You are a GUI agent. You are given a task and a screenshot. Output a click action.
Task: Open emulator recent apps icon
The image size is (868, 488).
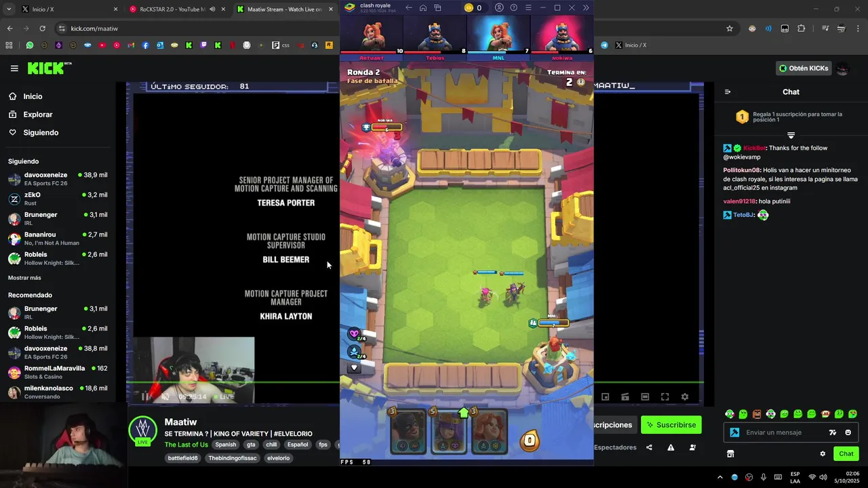437,8
